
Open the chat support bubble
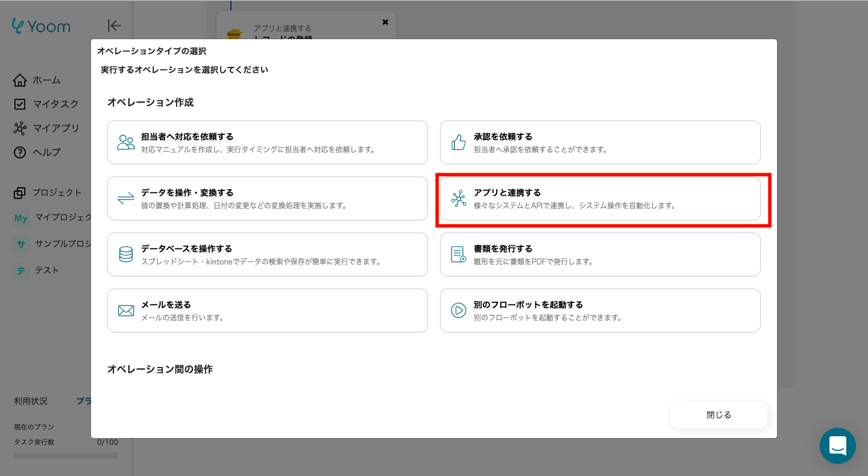[x=837, y=446]
